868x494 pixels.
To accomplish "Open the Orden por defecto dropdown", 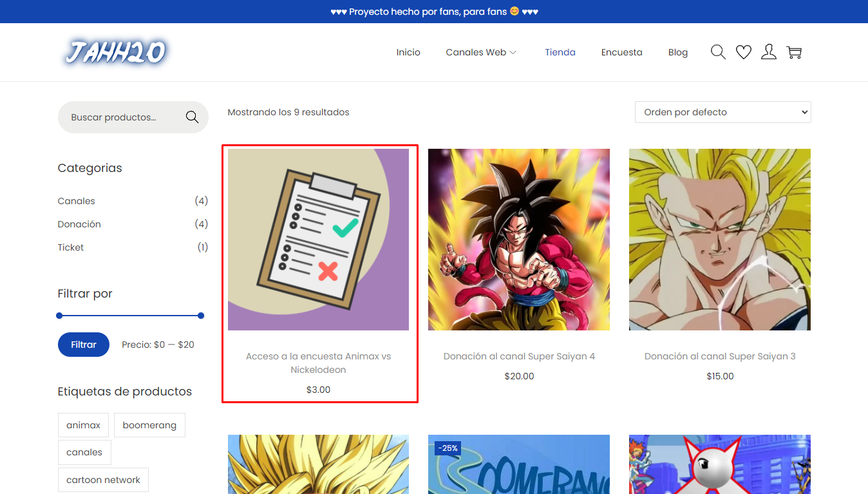I will tap(722, 112).
